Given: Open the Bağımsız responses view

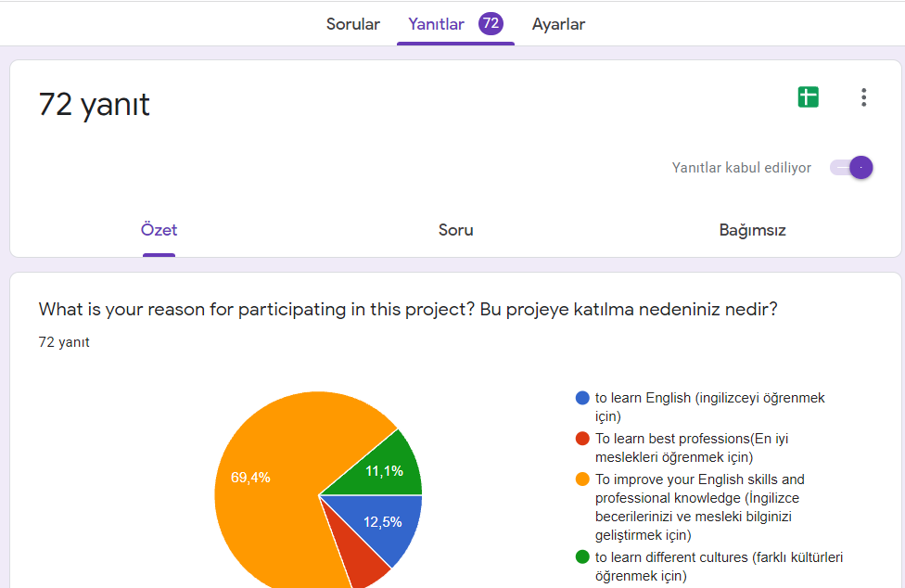Looking at the screenshot, I should (x=752, y=229).
